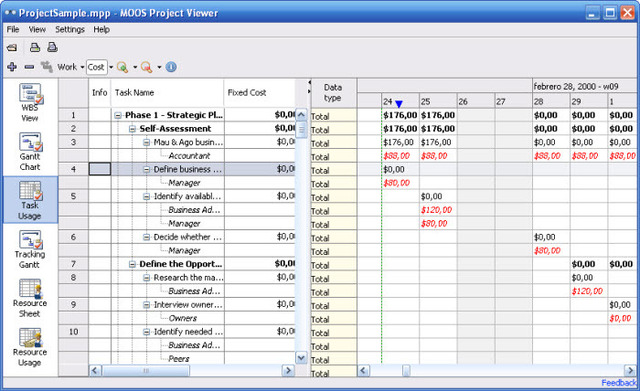Image resolution: width=640 pixels, height=391 pixels.
Task: Click the Feedback link
Action: [619, 383]
